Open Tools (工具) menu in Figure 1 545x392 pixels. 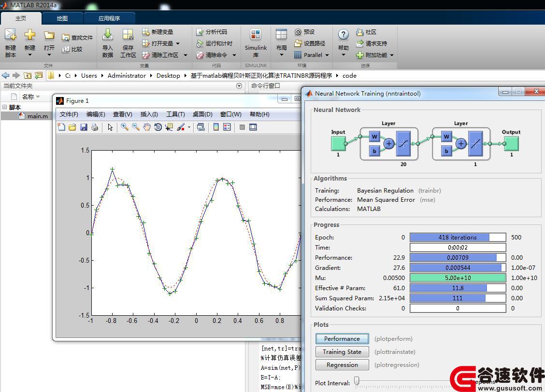175,114
